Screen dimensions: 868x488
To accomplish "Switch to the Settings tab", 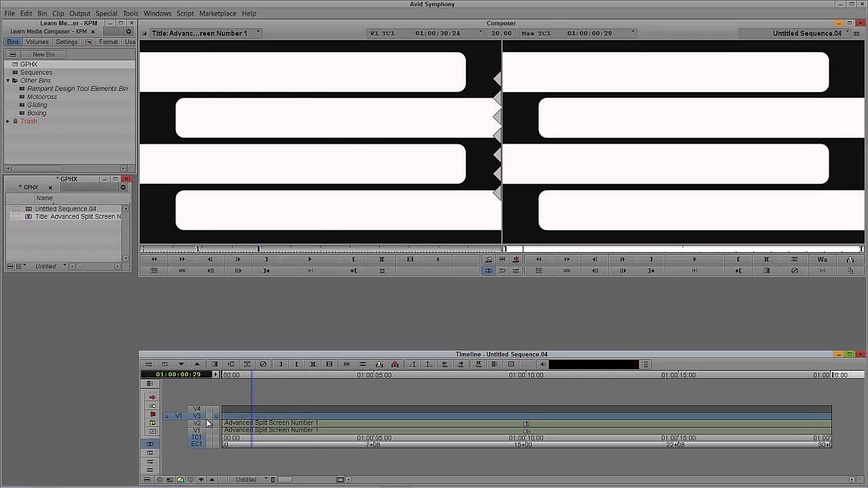I will coord(66,42).
